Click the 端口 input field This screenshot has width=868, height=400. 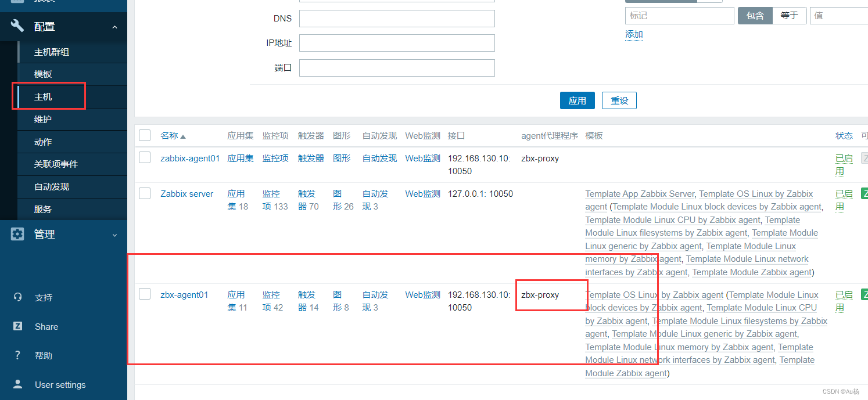click(x=397, y=68)
